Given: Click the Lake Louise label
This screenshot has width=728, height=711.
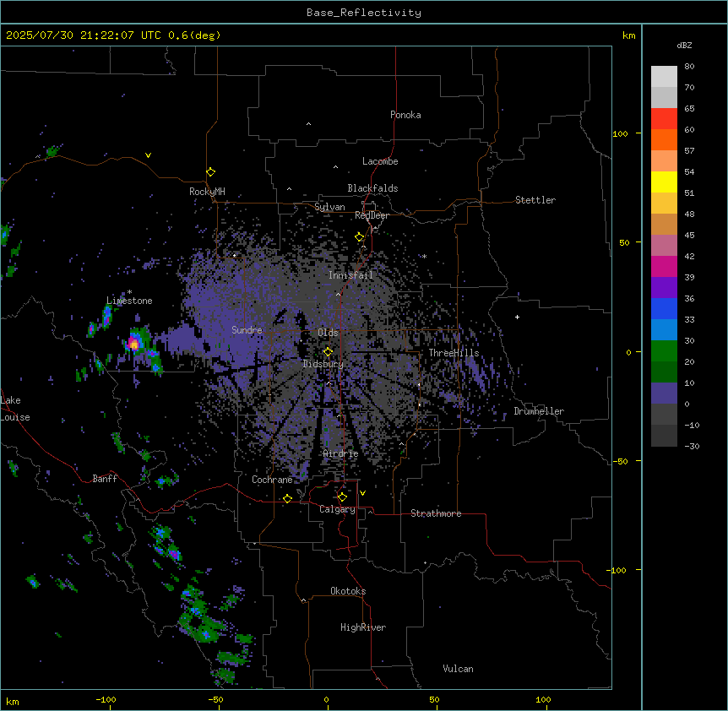Looking at the screenshot, I should tap(15, 409).
